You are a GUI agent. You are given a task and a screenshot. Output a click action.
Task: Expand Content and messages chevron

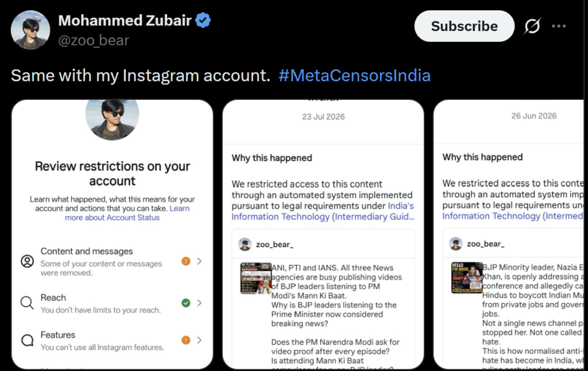[199, 261]
